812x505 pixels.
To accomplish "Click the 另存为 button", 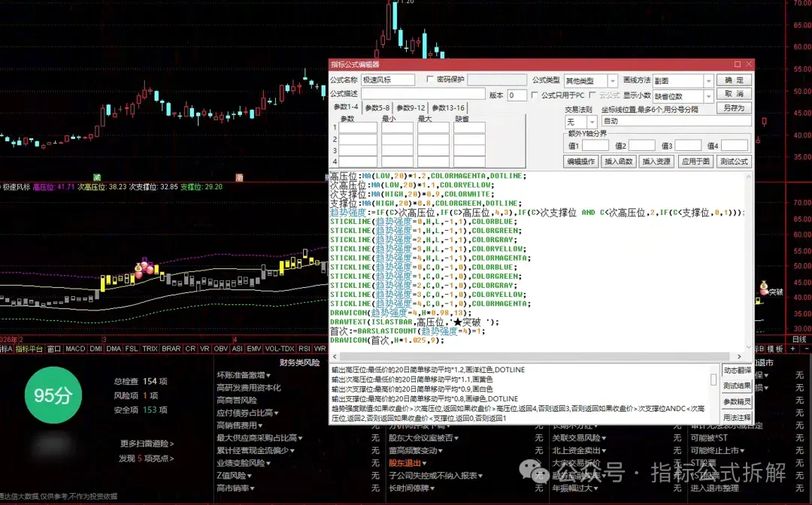I will [734, 108].
